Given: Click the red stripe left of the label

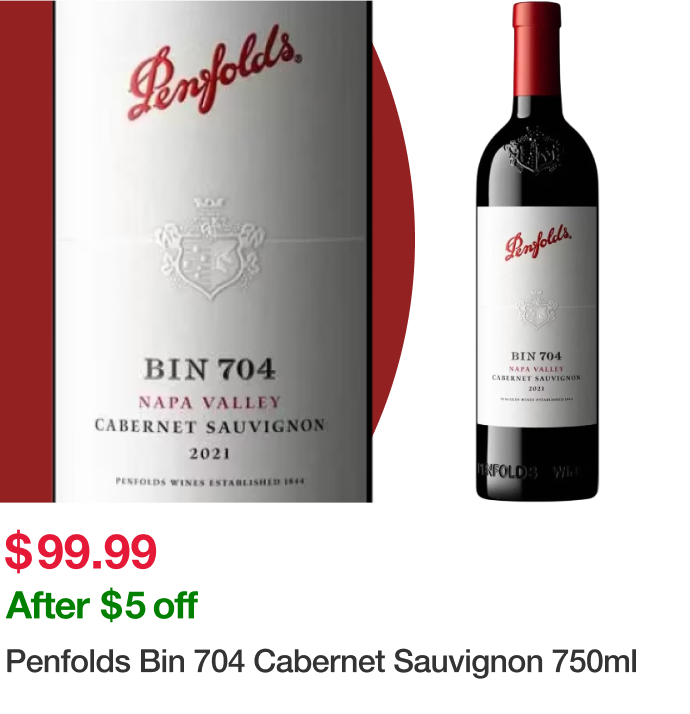Looking at the screenshot, I should pyautogui.click(x=27, y=251).
